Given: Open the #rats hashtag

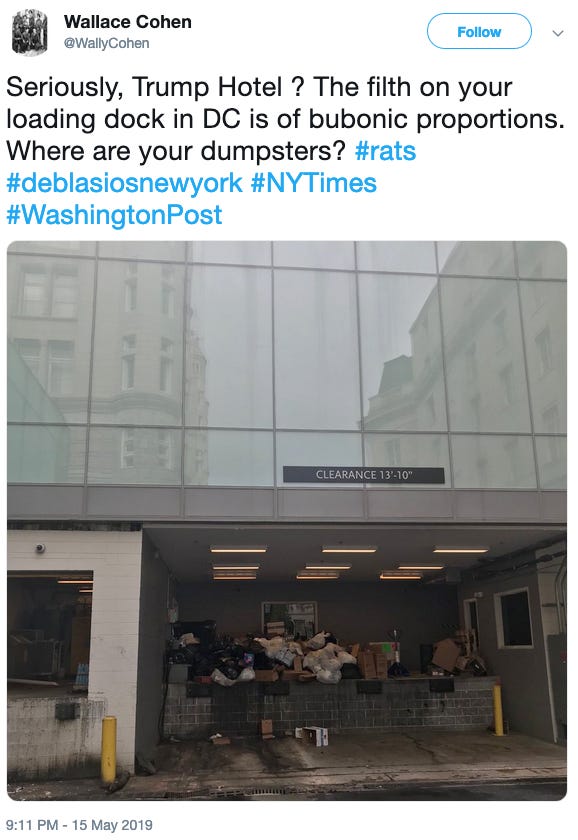Looking at the screenshot, I should [x=385, y=151].
